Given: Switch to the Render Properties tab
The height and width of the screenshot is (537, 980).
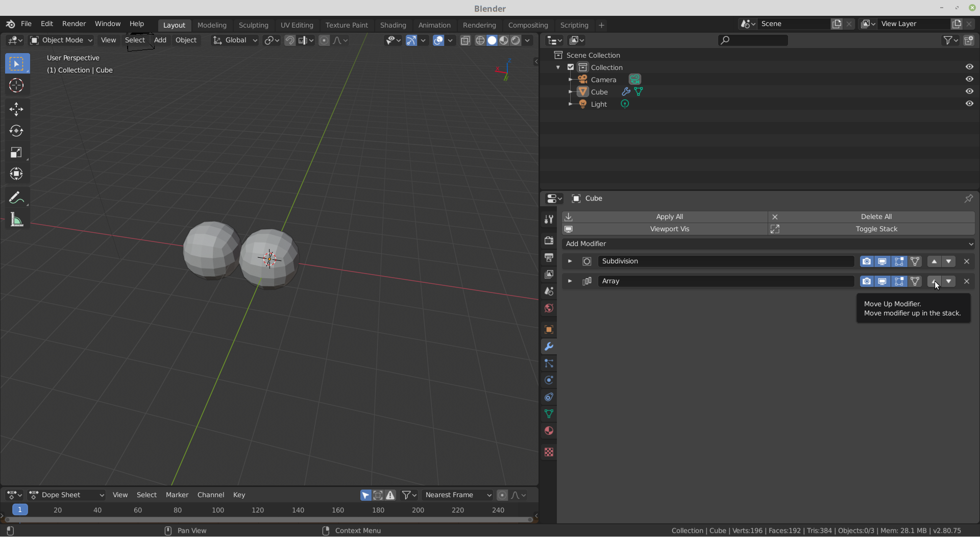Looking at the screenshot, I should tap(549, 240).
